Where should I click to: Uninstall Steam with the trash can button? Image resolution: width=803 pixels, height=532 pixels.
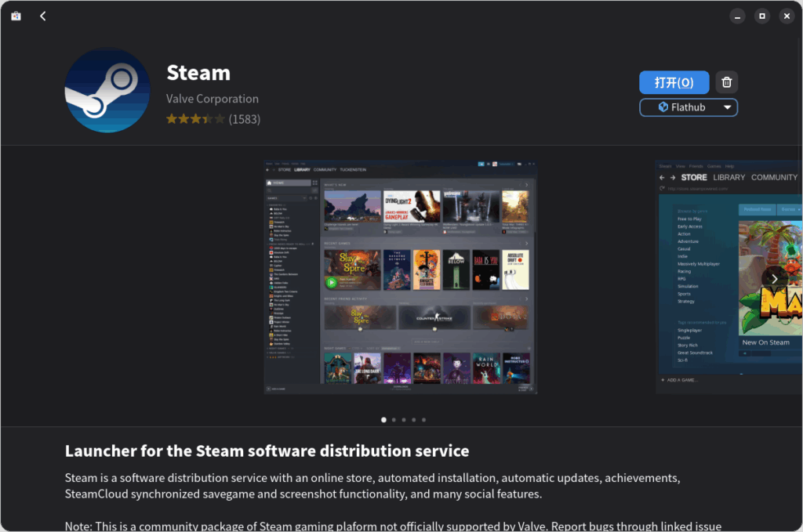click(727, 82)
